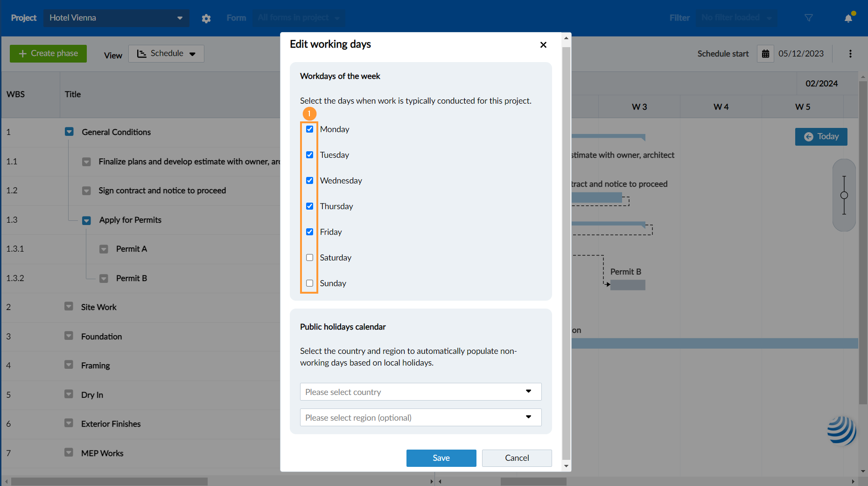Open the optional region dropdown
The image size is (868, 486).
(x=420, y=417)
